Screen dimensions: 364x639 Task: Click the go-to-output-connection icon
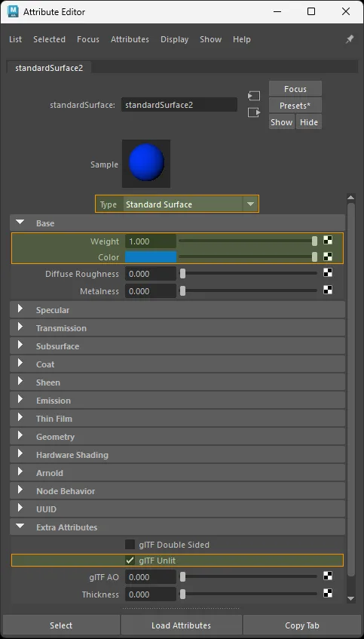pos(254,112)
